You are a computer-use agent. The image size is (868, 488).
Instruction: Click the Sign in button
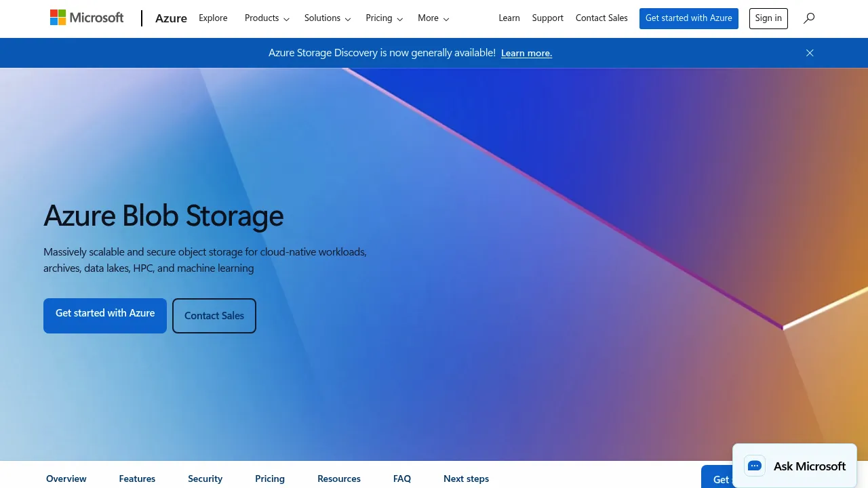pos(768,18)
